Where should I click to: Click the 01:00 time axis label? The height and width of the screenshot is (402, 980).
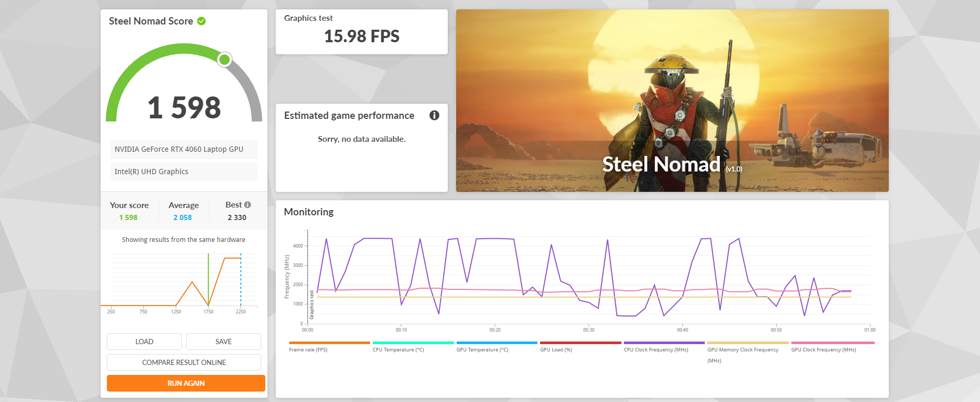[870, 330]
